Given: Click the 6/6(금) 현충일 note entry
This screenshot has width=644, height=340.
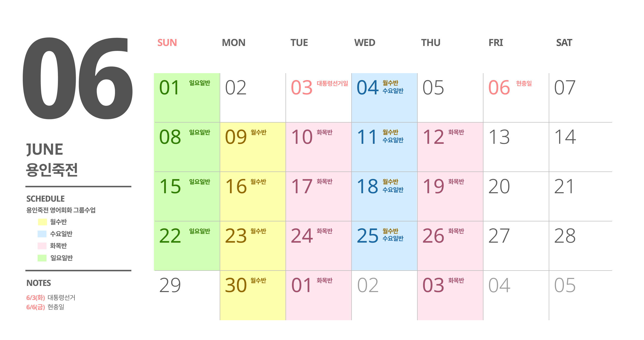Looking at the screenshot, I should pyautogui.click(x=45, y=307).
